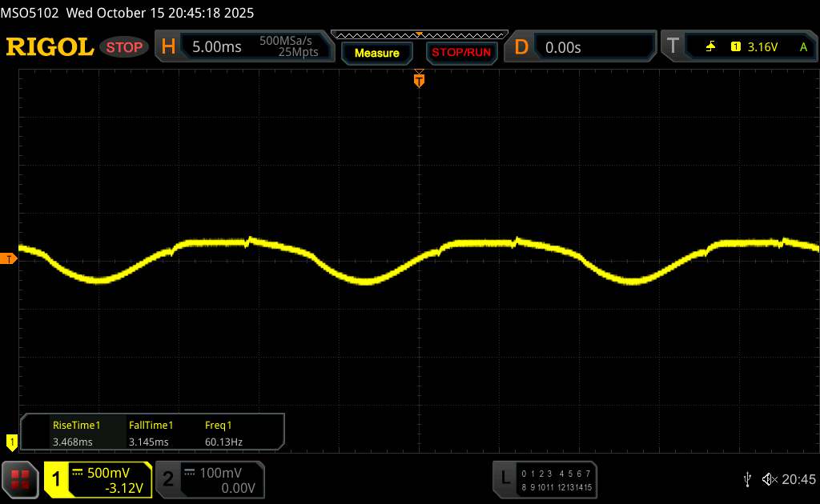Viewport: 820px width, 504px height.
Task: Open the T trigger settings with 3.16V level
Action: (x=741, y=47)
